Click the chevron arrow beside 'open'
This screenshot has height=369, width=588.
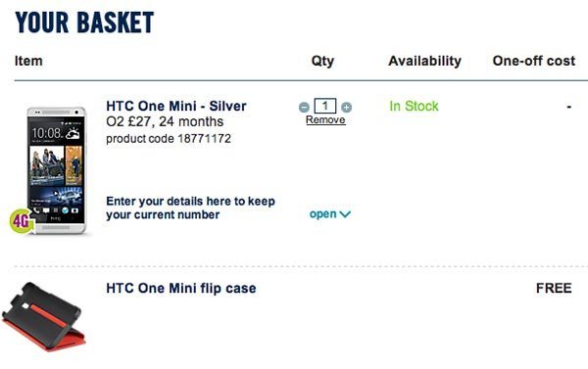345,214
